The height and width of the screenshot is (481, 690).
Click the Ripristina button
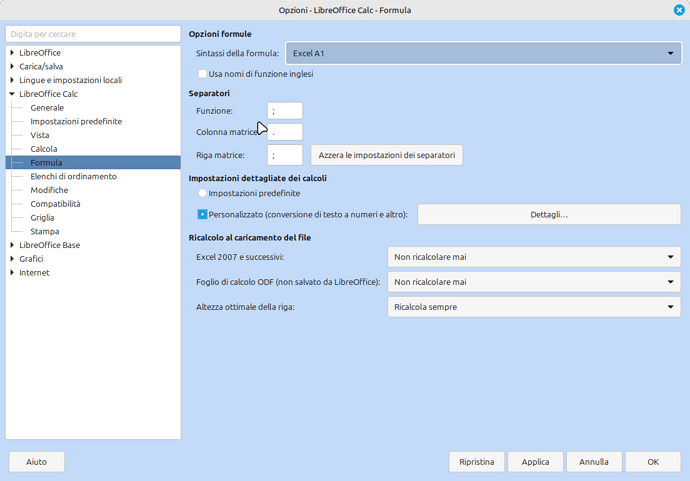pyautogui.click(x=477, y=462)
